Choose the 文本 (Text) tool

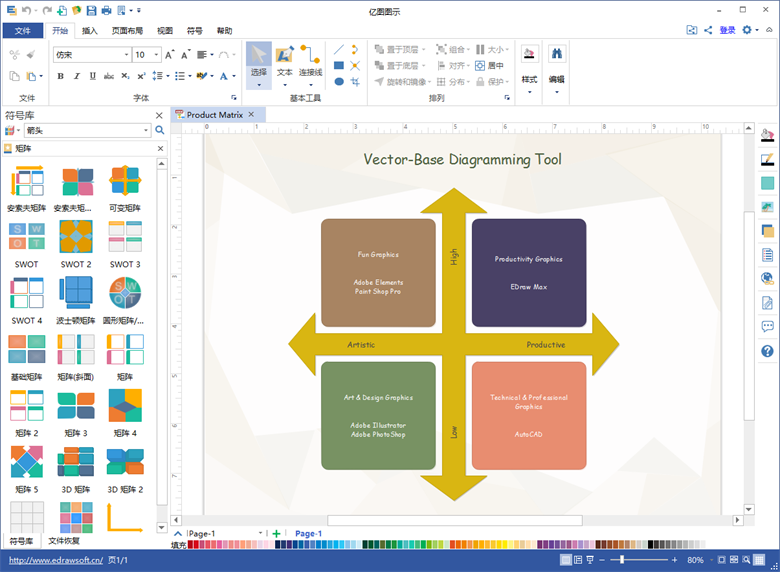pyautogui.click(x=285, y=65)
